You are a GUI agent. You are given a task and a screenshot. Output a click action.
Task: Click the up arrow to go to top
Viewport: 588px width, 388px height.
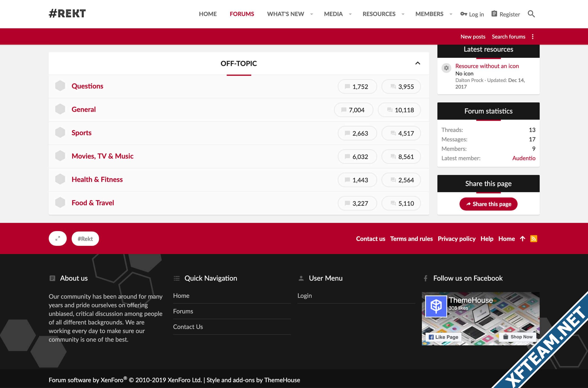click(x=522, y=239)
